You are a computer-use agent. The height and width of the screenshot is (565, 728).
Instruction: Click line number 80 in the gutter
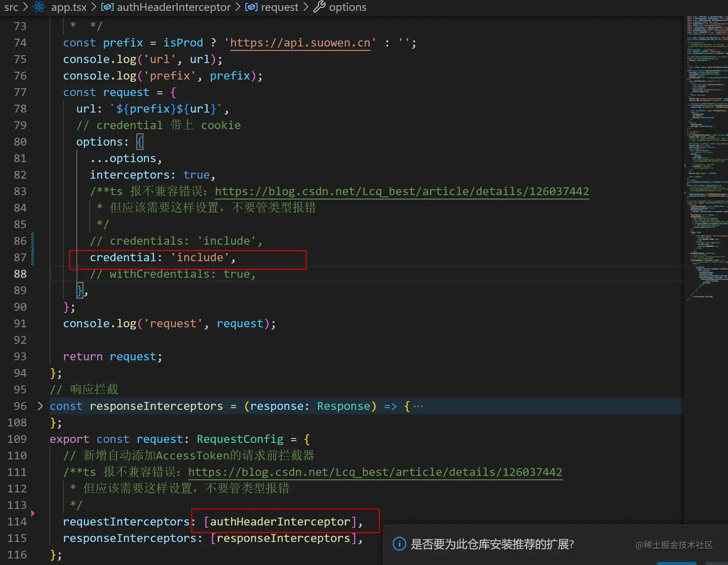20,142
